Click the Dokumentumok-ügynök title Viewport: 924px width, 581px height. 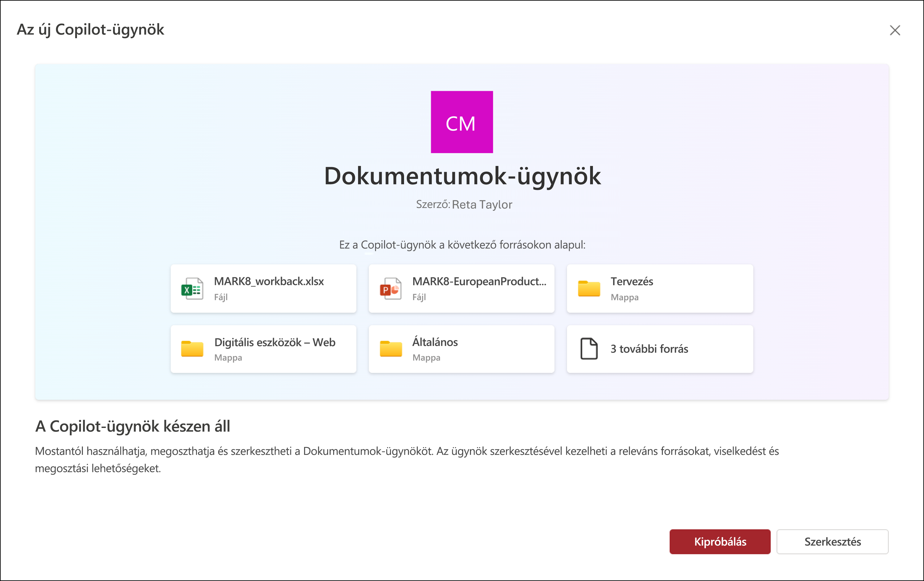pyautogui.click(x=462, y=176)
